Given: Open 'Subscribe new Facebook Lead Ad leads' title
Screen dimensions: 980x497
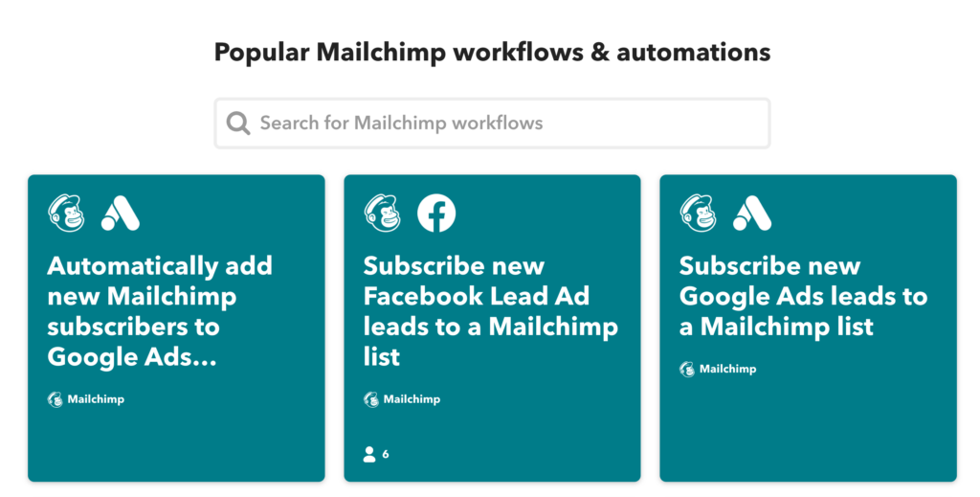Looking at the screenshot, I should click(x=491, y=311).
